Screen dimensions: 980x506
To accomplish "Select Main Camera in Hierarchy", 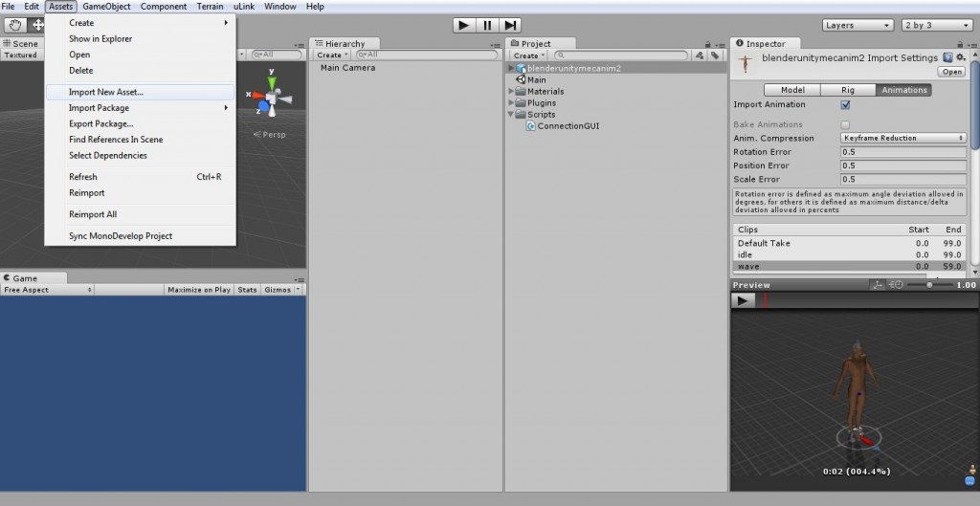I will click(x=348, y=68).
